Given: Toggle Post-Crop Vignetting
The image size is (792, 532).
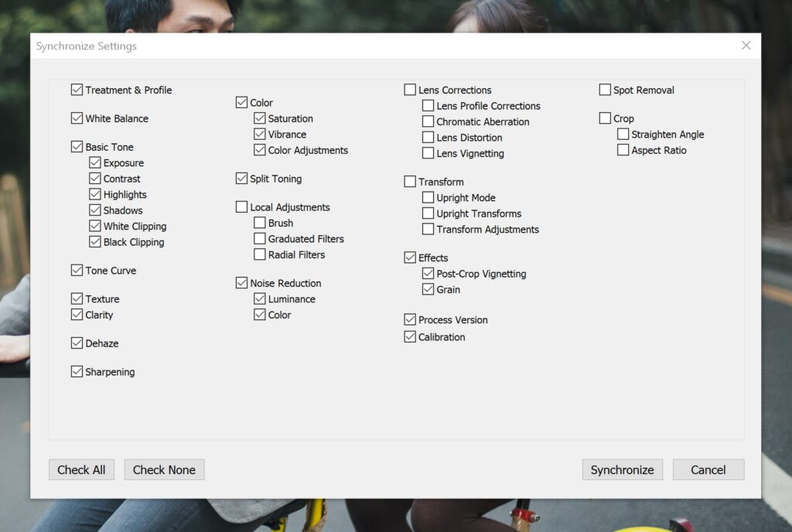Looking at the screenshot, I should point(428,273).
